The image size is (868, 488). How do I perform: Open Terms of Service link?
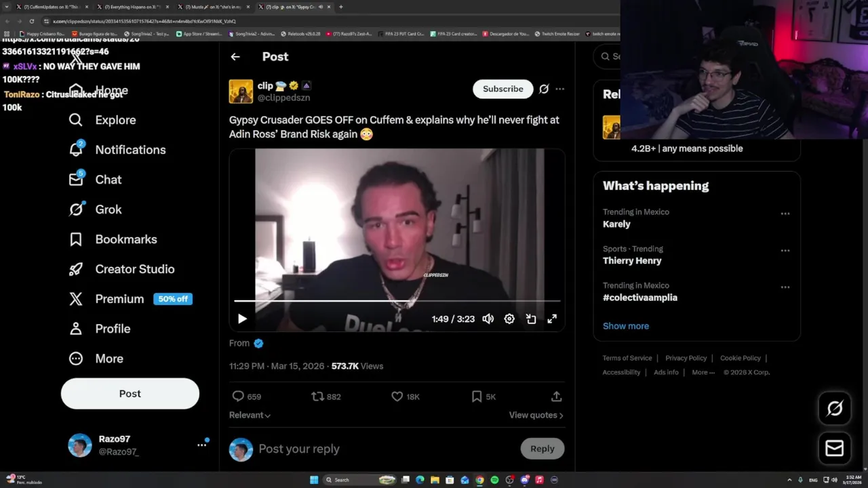(x=627, y=358)
